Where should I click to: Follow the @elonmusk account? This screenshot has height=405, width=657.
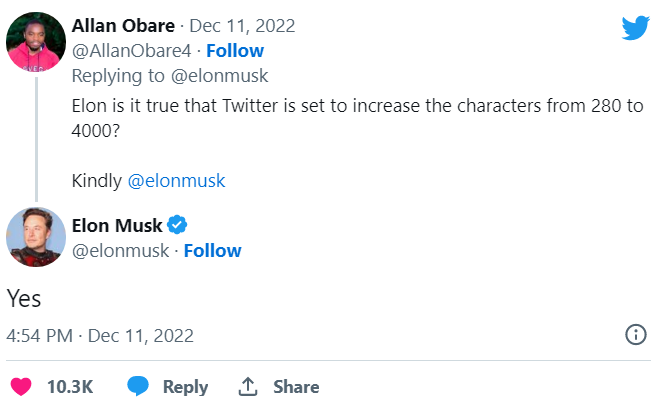212,250
